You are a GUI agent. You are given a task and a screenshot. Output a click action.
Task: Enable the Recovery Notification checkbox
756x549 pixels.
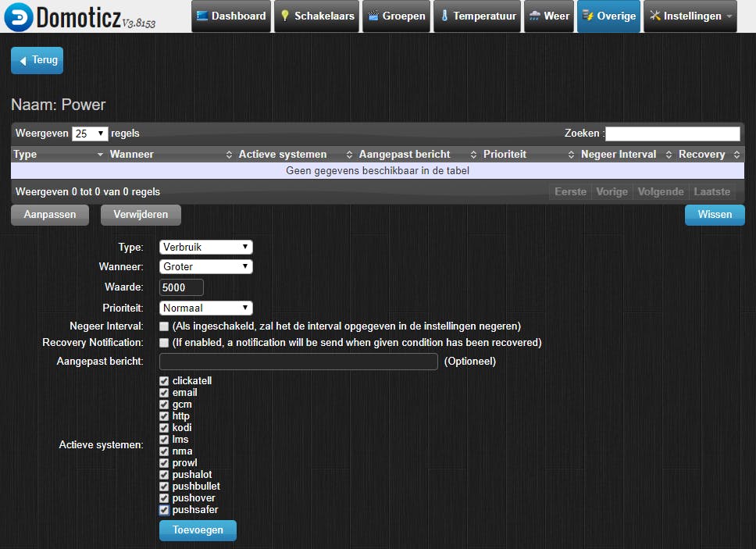pos(163,344)
